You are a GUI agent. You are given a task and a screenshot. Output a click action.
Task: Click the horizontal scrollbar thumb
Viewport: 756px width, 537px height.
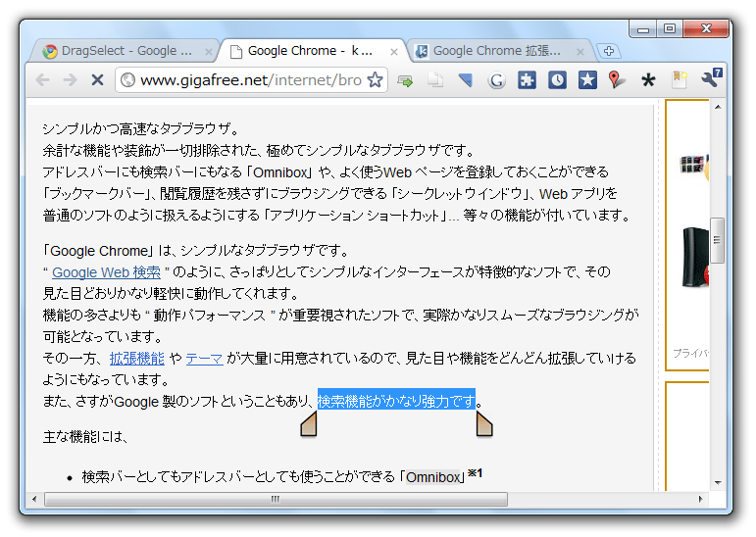click(x=276, y=499)
